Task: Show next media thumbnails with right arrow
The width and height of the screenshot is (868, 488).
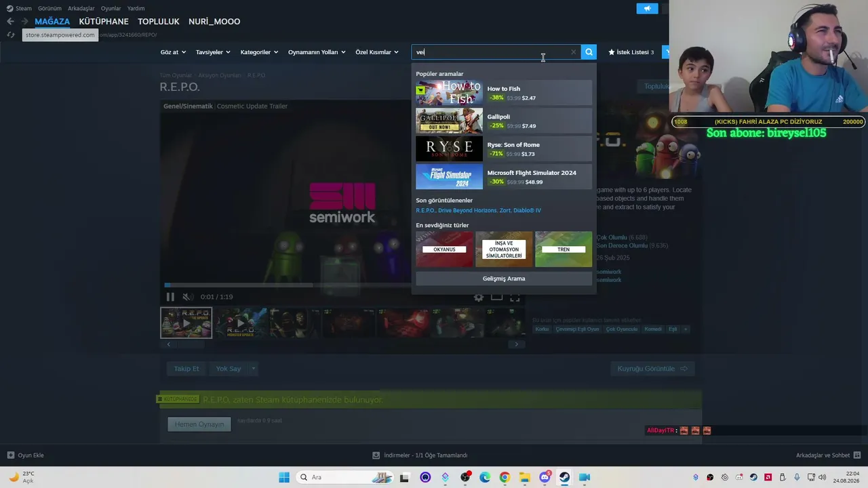Action: [516, 344]
